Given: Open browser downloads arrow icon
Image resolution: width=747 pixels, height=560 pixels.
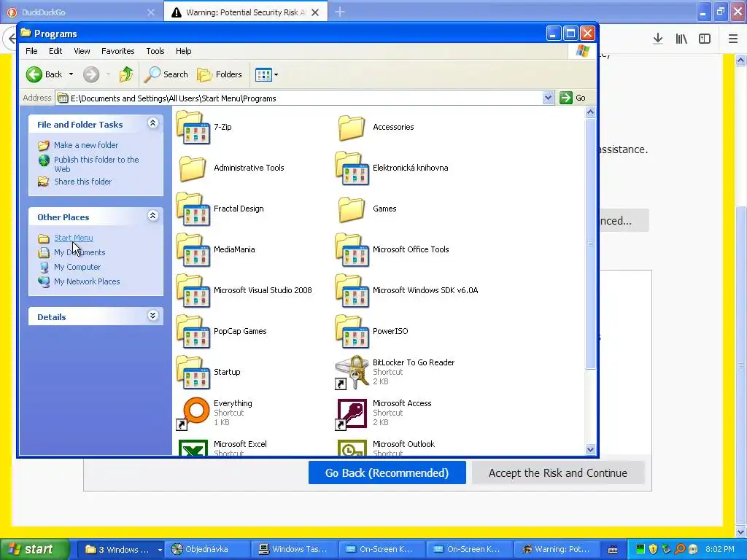Looking at the screenshot, I should click(658, 39).
